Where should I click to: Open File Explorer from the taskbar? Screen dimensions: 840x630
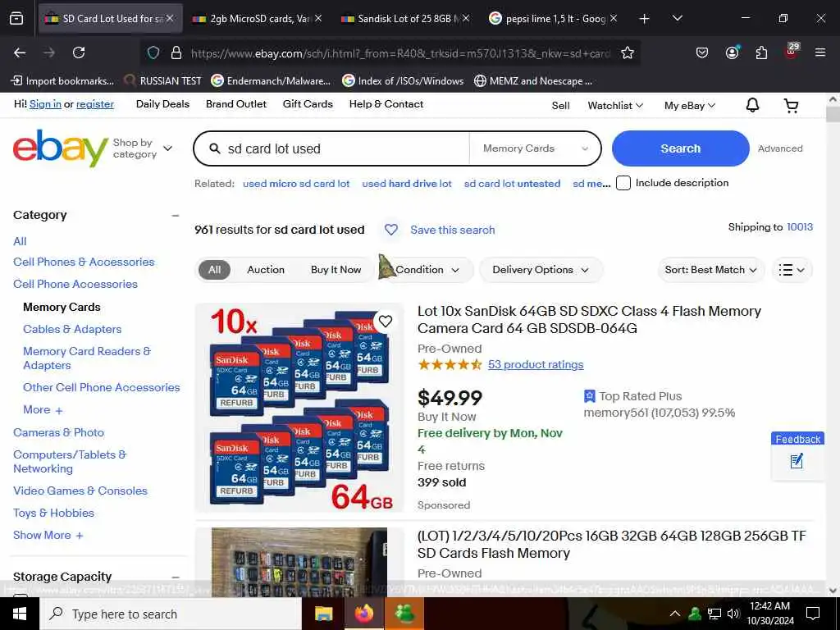[323, 614]
